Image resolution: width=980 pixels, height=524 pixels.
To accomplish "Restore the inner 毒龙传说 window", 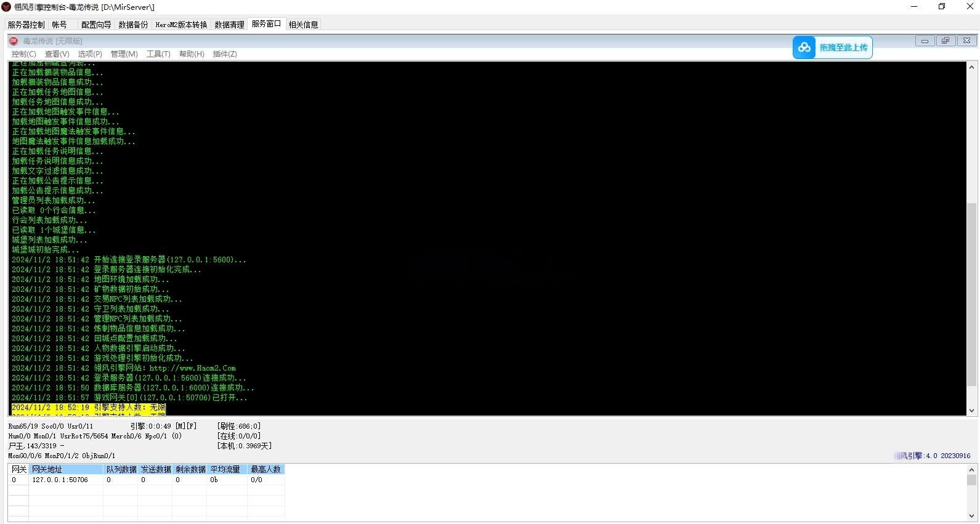I will pyautogui.click(x=946, y=41).
